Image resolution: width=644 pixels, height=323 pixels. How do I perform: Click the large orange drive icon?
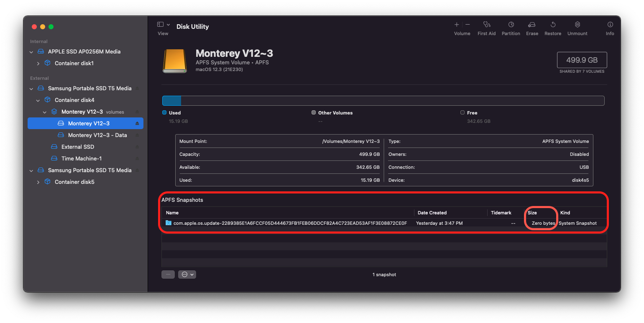click(x=175, y=61)
